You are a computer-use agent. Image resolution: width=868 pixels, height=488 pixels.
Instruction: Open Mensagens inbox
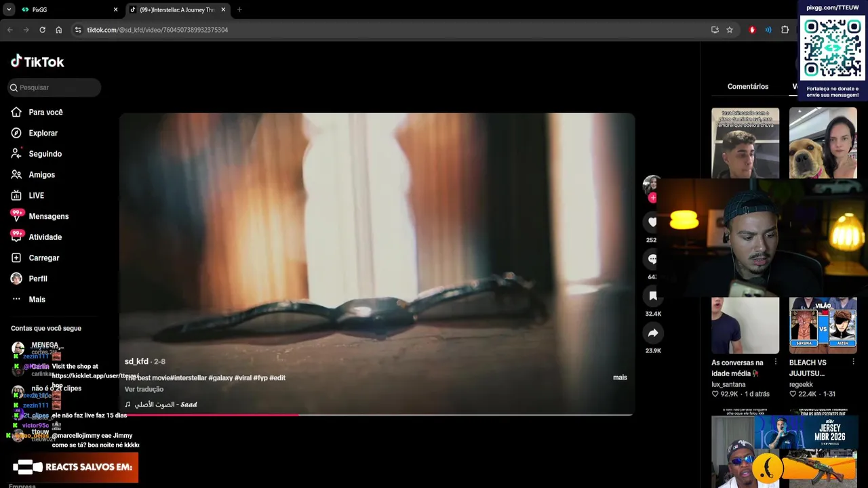[x=48, y=216]
